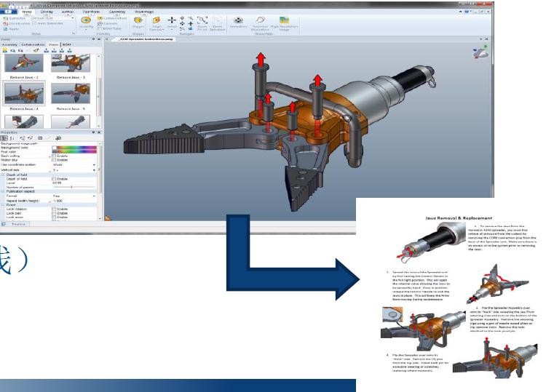Click the Unsubscribe style button
Viewport: 554px width, 392px height.
17,23
